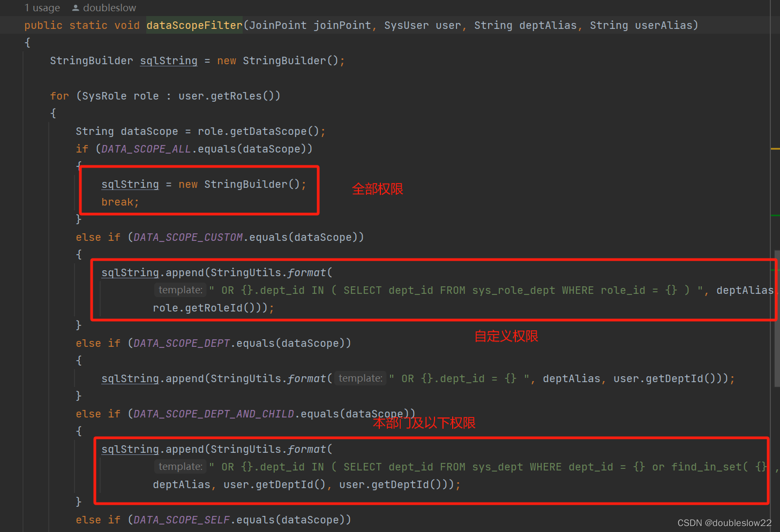Click the sqlString variable declaration
Image resolution: width=780 pixels, height=532 pixels.
click(168, 60)
